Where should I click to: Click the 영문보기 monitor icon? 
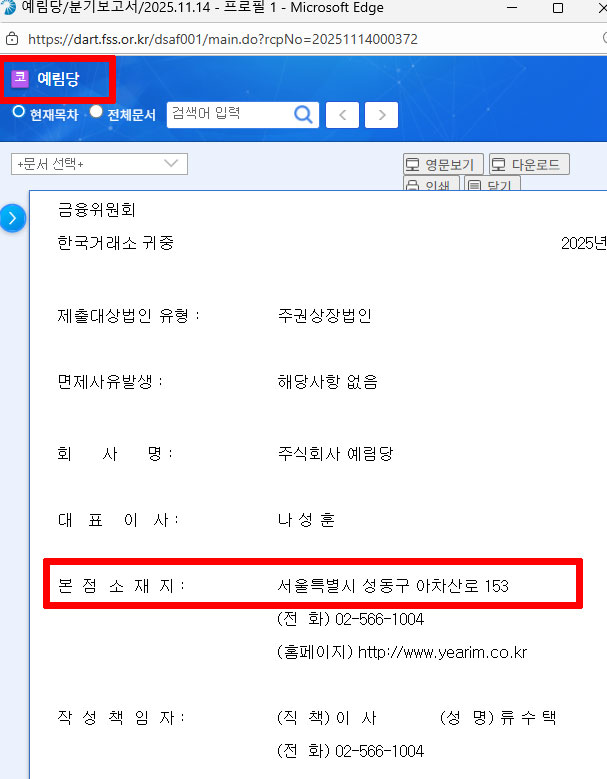[x=412, y=164]
